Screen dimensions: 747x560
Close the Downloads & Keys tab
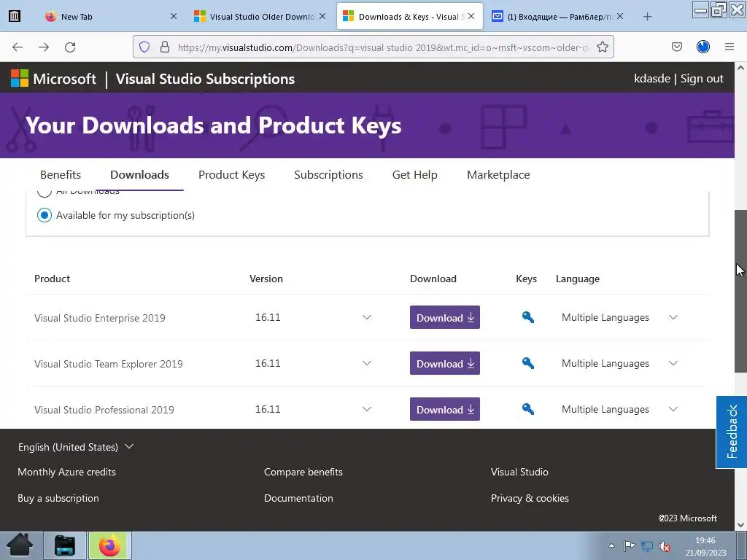(471, 16)
